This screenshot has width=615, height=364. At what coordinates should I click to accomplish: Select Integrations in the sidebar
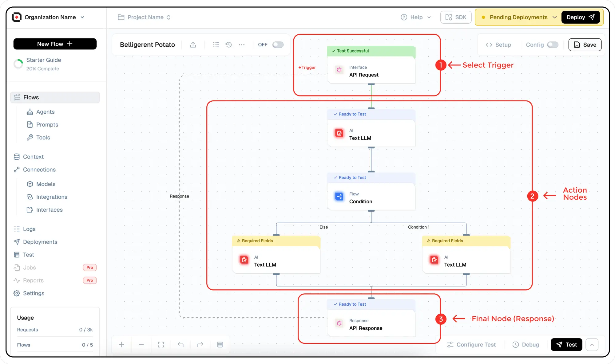point(52,197)
